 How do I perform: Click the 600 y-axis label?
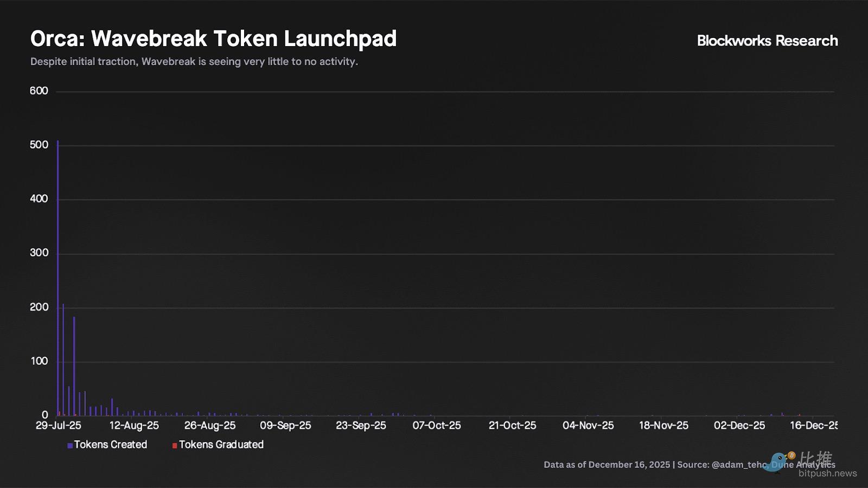point(39,91)
